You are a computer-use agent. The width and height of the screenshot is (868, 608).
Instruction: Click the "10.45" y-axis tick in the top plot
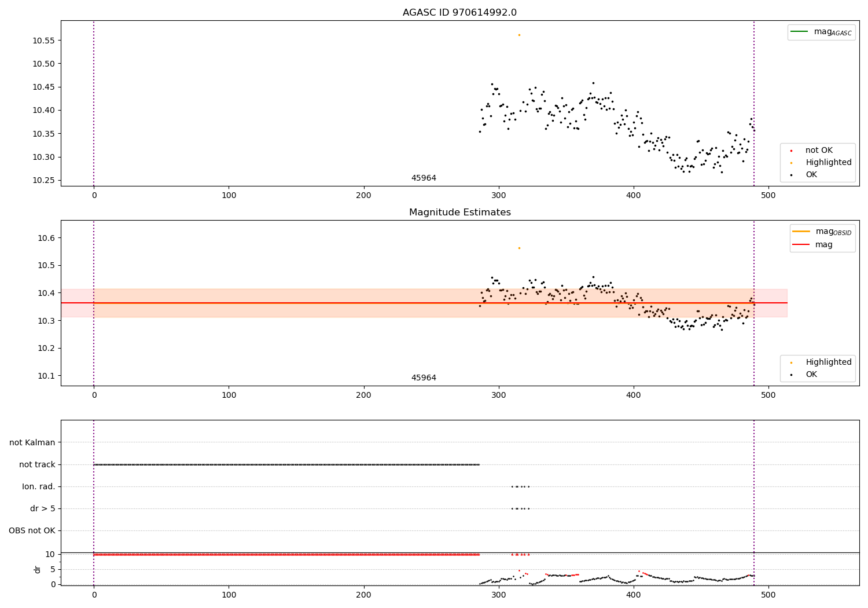point(43,87)
